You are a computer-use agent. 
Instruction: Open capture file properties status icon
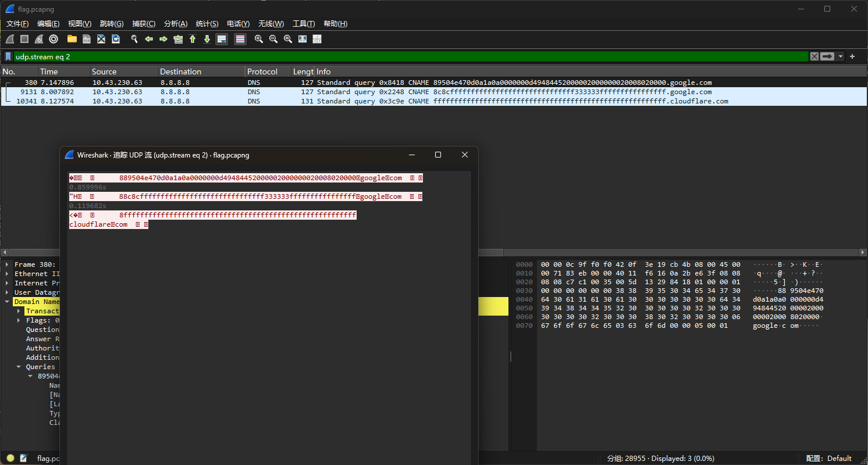(x=24, y=458)
